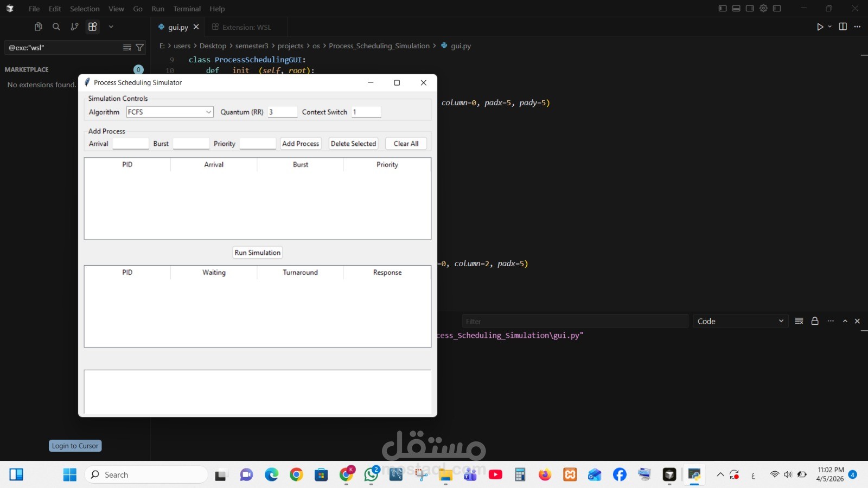Open Firefox from the taskbar
The width and height of the screenshot is (868, 488).
(x=545, y=474)
